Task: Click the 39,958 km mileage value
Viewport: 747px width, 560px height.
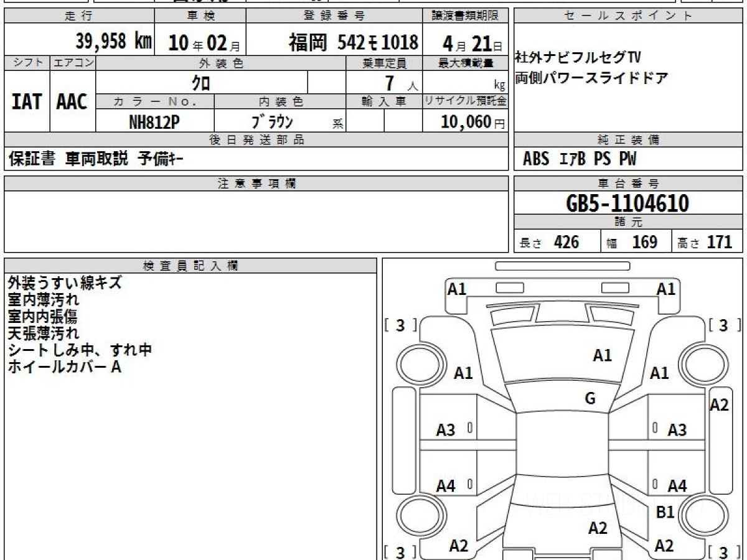Action: click(x=113, y=42)
